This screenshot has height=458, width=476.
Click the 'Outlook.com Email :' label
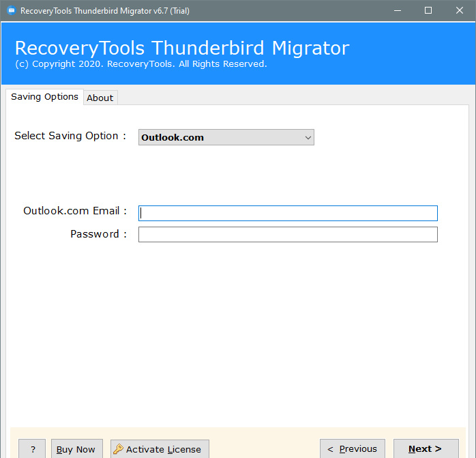point(75,211)
